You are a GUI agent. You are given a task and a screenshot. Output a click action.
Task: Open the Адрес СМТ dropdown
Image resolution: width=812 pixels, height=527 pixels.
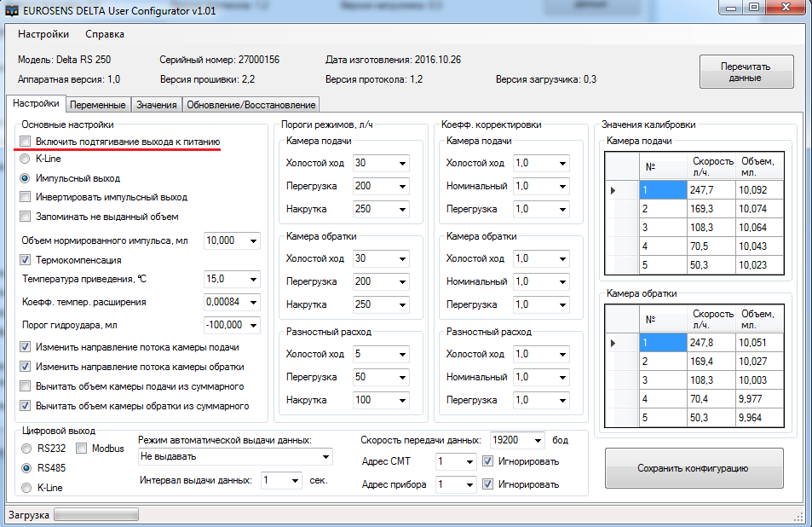(469, 461)
